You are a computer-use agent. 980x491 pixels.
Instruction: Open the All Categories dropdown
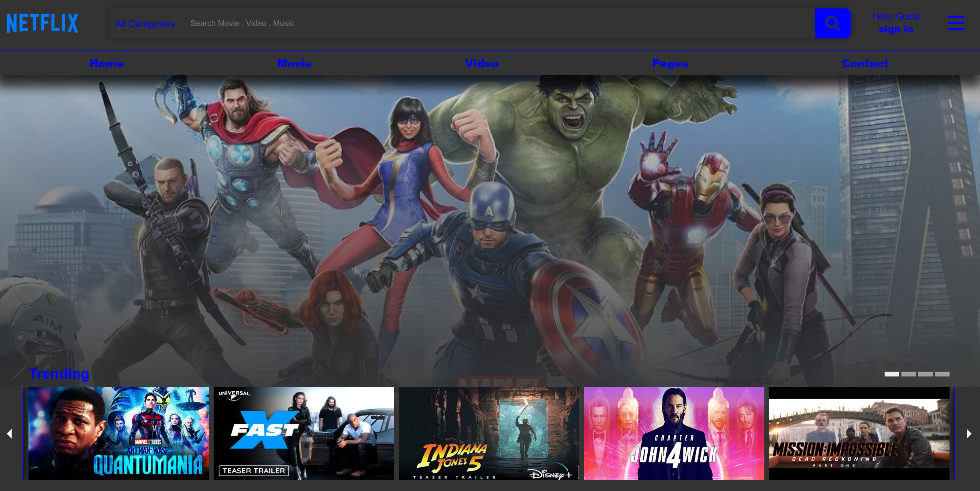click(145, 24)
